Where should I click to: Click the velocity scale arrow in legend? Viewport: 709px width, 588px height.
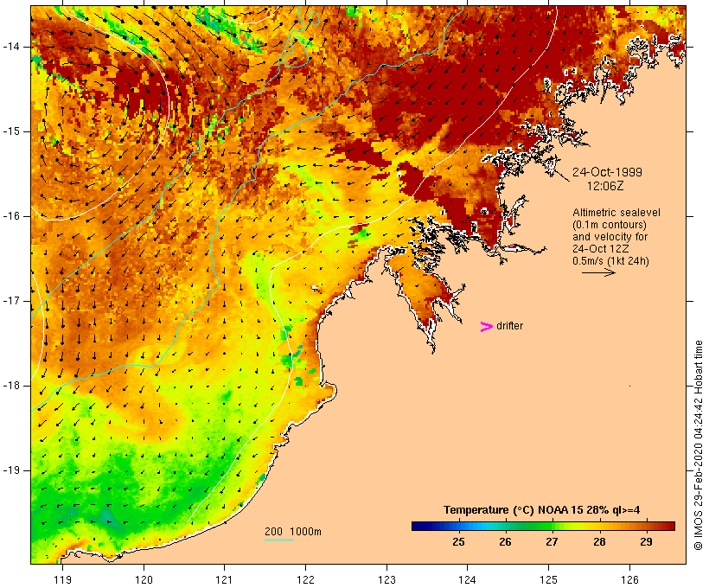tap(598, 272)
